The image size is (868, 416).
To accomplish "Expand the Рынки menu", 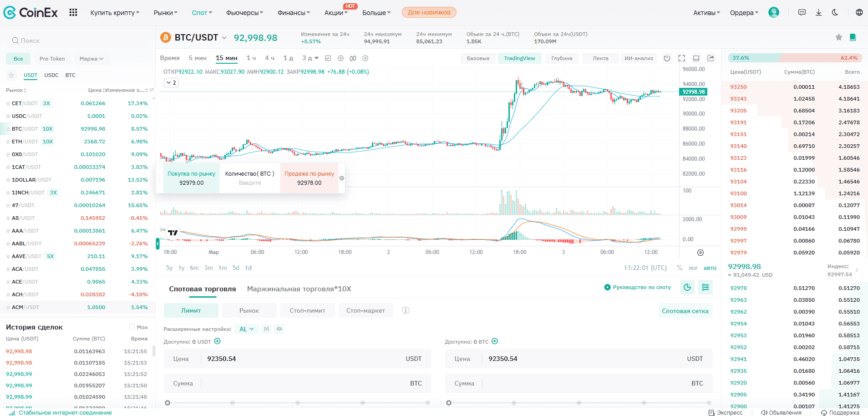I will click(x=166, y=13).
